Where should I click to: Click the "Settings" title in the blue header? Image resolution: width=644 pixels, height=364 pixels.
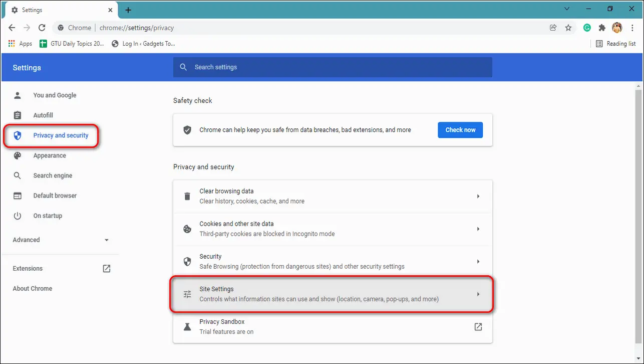click(27, 68)
